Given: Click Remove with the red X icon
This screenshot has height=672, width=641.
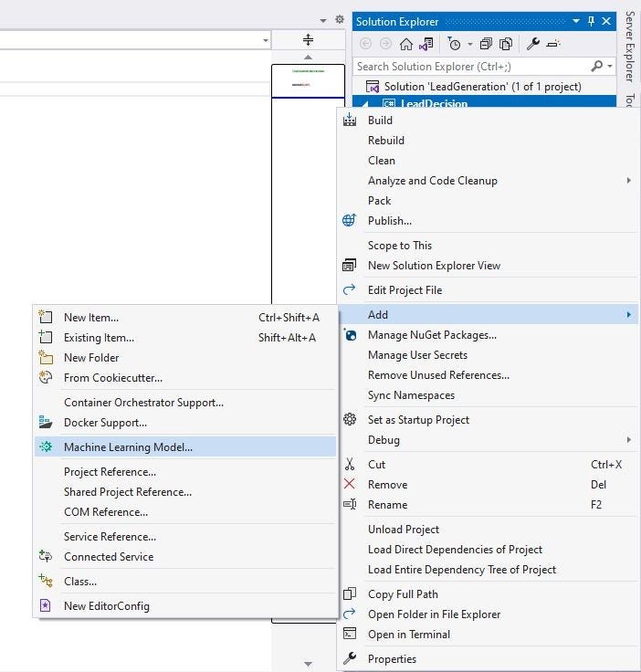Looking at the screenshot, I should 488,485.
